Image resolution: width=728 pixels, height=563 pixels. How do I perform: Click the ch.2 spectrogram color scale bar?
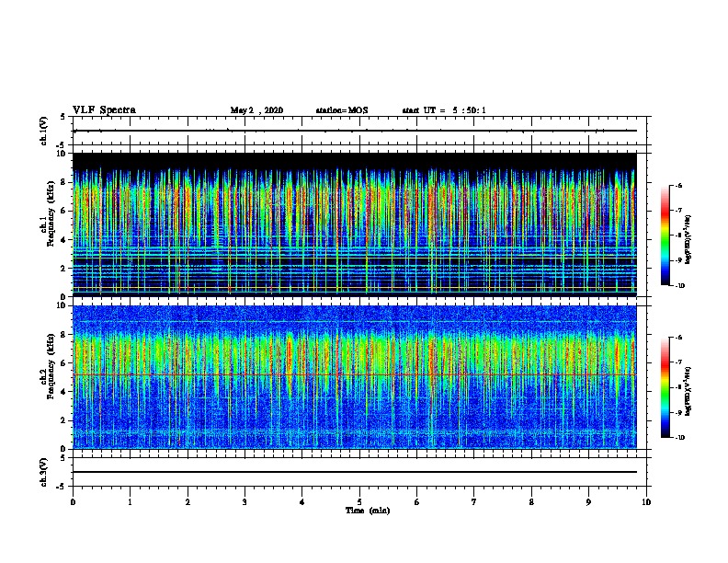point(665,387)
